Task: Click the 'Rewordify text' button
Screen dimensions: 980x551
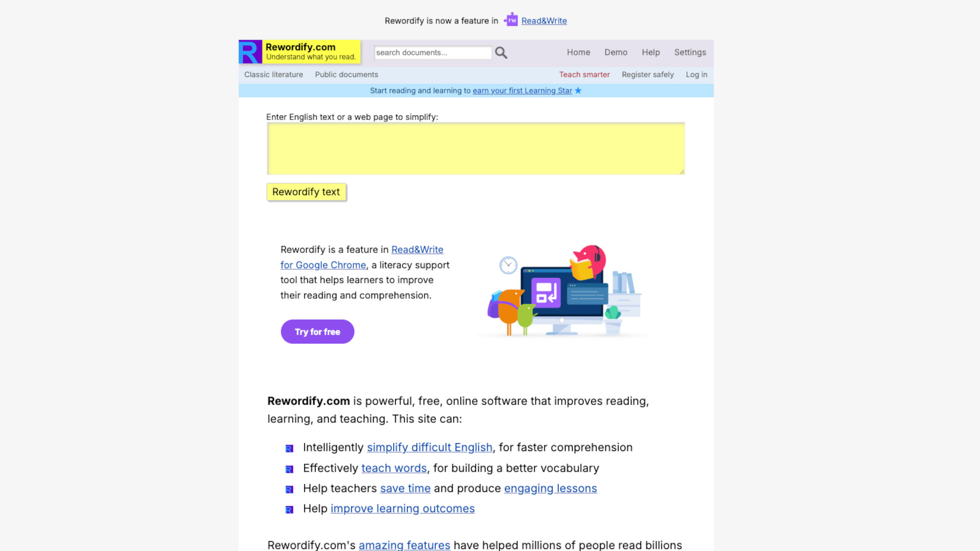Action: [306, 192]
